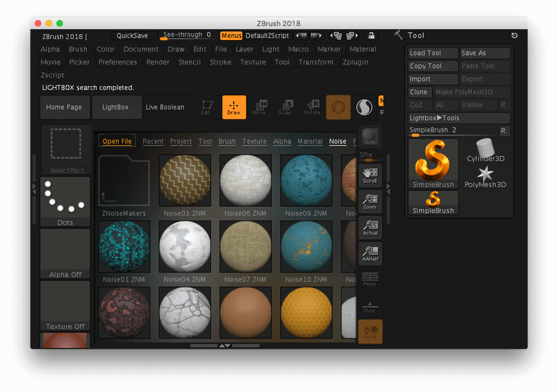Open the SelectRect brush picker

66,150
